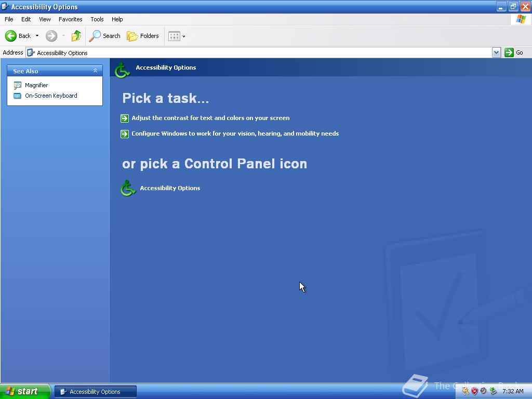Select Accessibility Options taskbar button

96,392
